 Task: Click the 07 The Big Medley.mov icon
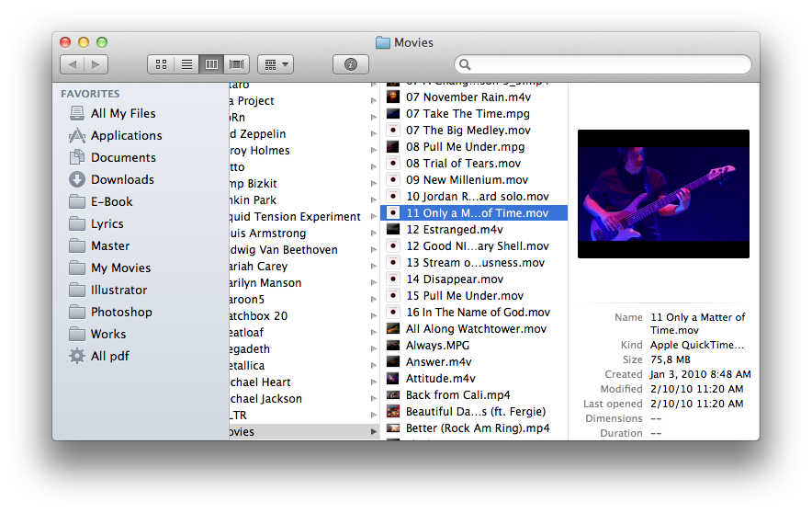(393, 130)
